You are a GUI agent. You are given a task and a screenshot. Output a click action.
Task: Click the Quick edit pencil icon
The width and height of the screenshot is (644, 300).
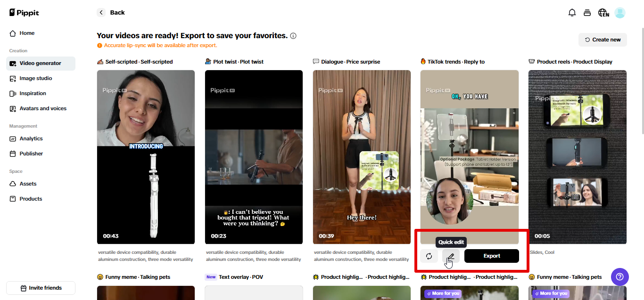click(x=451, y=256)
